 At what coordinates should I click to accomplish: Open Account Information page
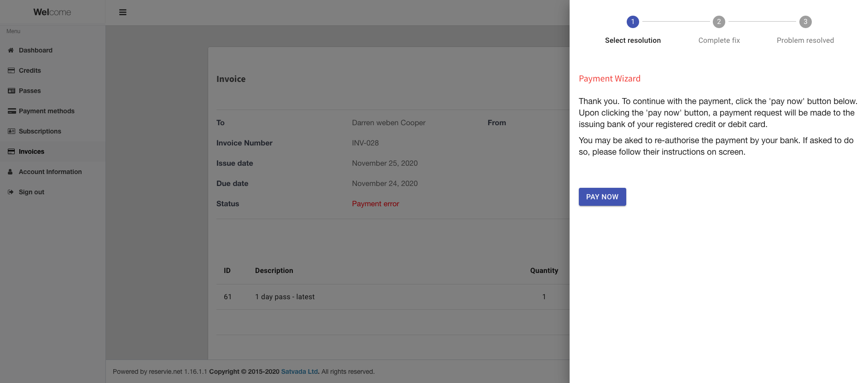[x=52, y=172]
